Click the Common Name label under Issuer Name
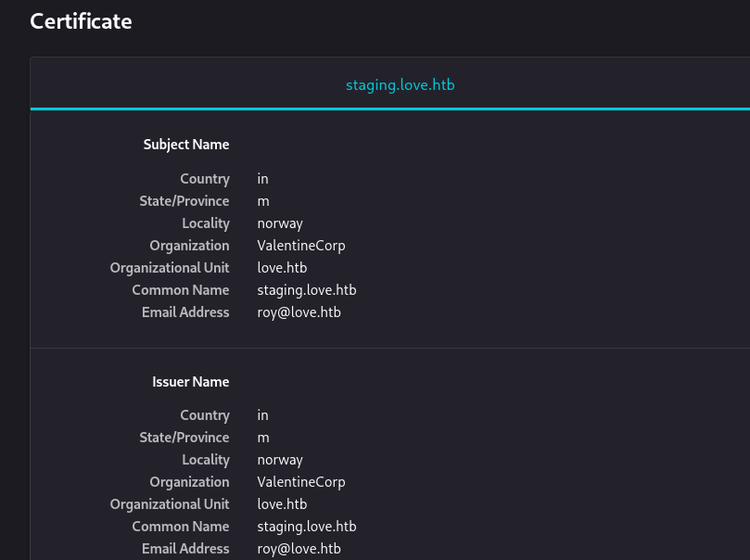Image resolution: width=750 pixels, height=560 pixels. (180, 527)
